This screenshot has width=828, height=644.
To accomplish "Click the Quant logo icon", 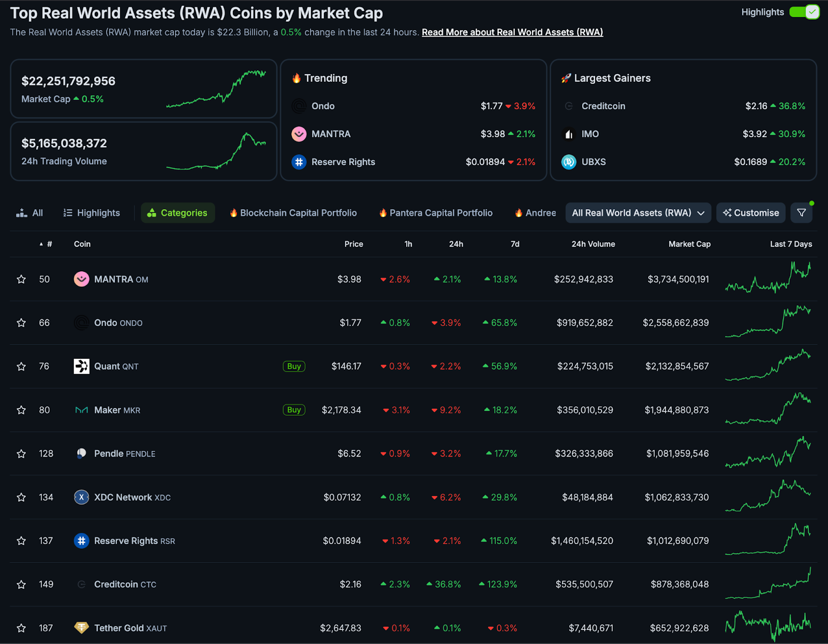I will [81, 367].
